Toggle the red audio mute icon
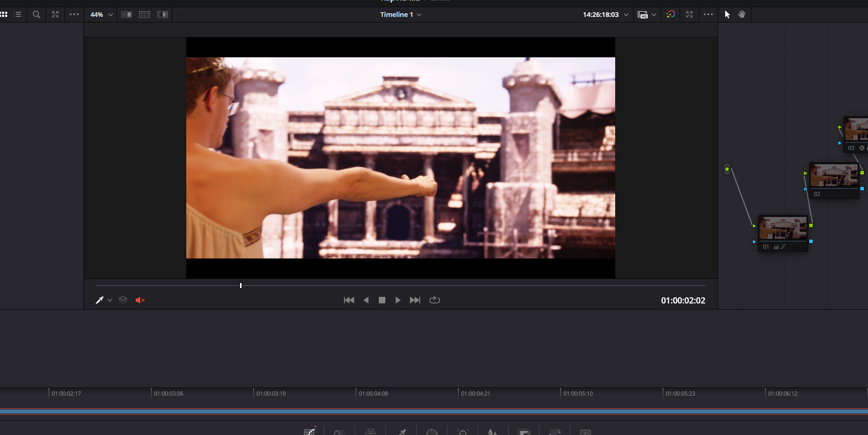 (140, 300)
